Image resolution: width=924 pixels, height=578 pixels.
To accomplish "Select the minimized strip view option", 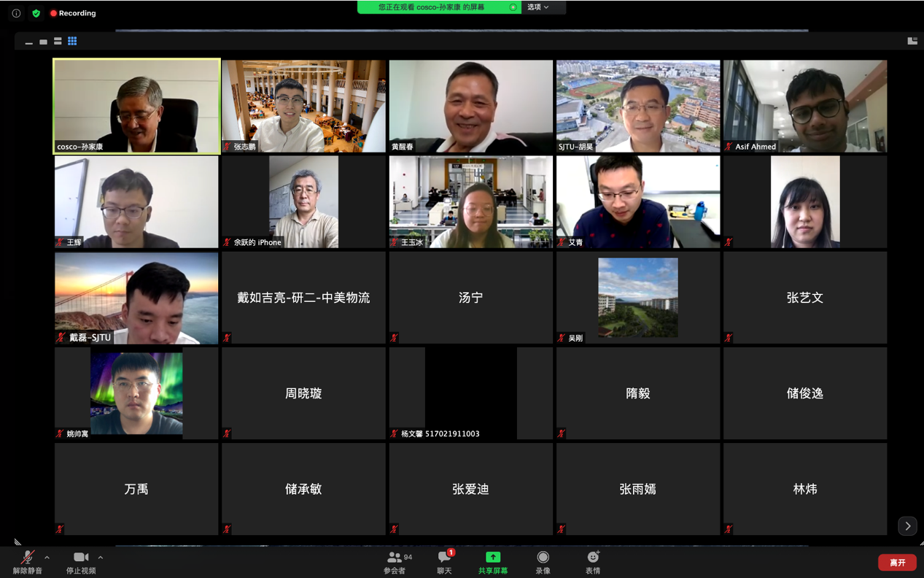I will 28,42.
